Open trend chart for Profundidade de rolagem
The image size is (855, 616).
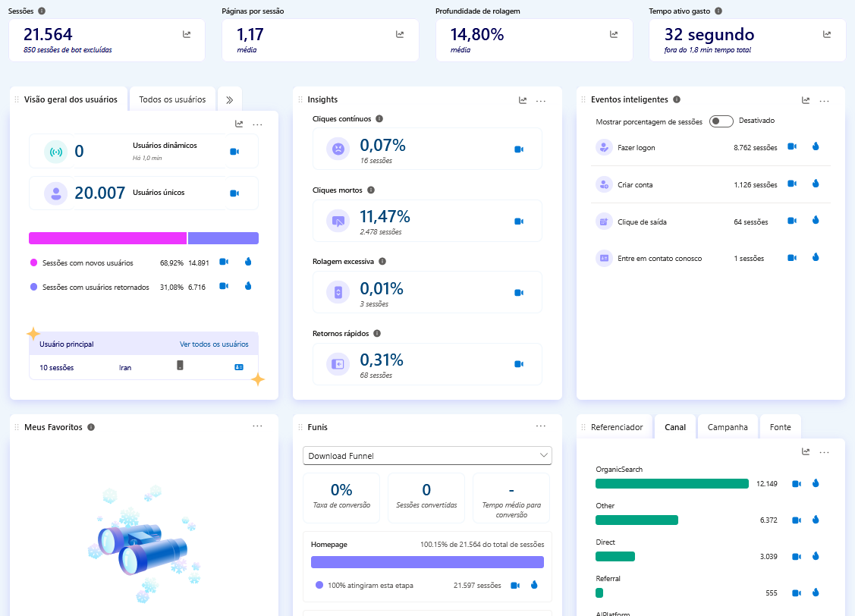(x=614, y=34)
